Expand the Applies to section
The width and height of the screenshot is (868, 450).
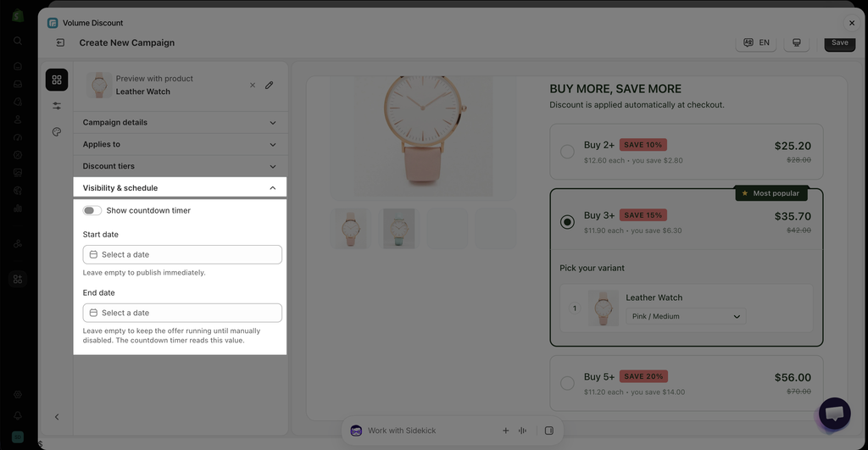point(181,144)
